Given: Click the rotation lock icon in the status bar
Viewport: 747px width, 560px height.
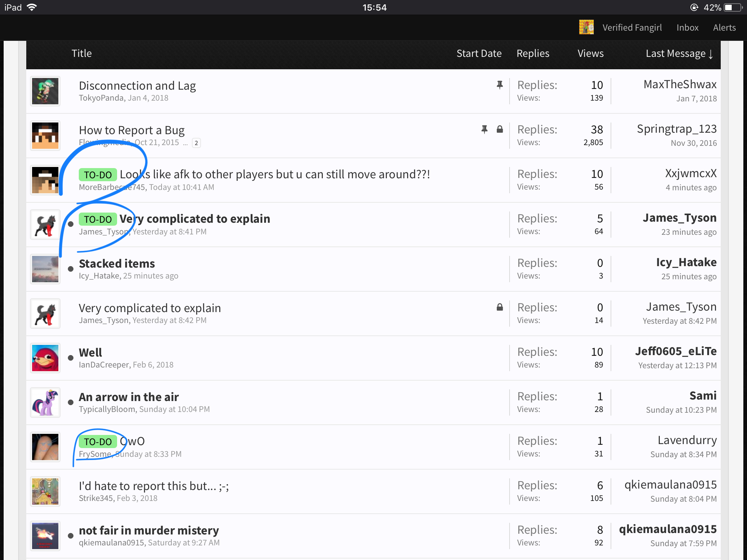Looking at the screenshot, I should pyautogui.click(x=694, y=7).
